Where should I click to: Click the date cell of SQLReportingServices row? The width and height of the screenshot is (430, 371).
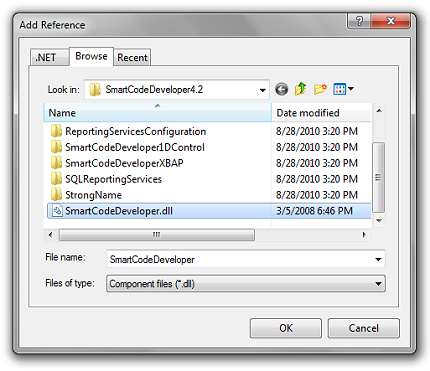tap(317, 179)
